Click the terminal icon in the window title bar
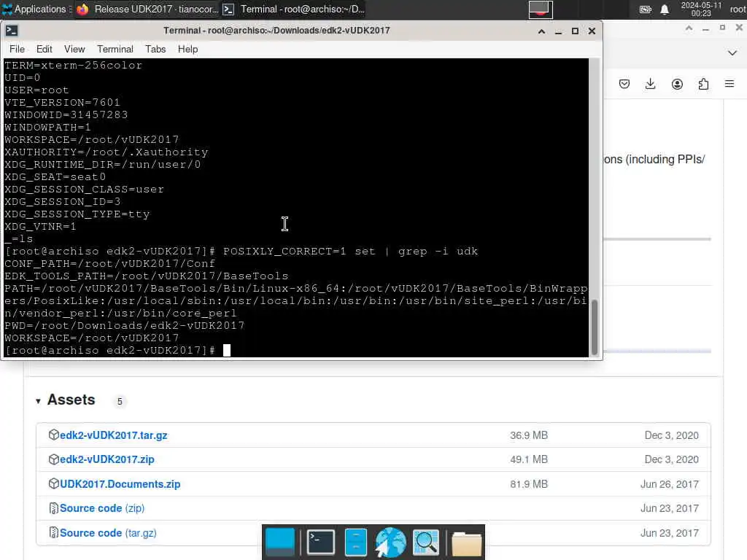 point(12,31)
